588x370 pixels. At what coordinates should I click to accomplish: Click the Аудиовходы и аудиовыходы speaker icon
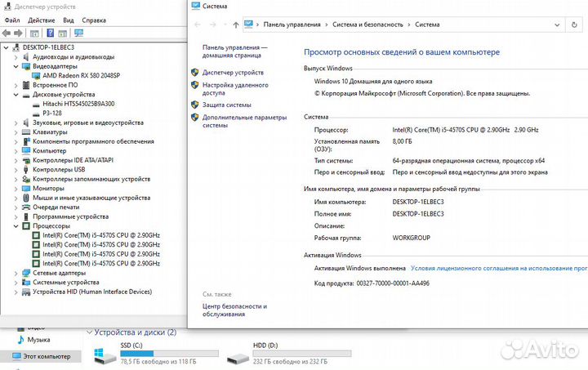click(x=26, y=57)
